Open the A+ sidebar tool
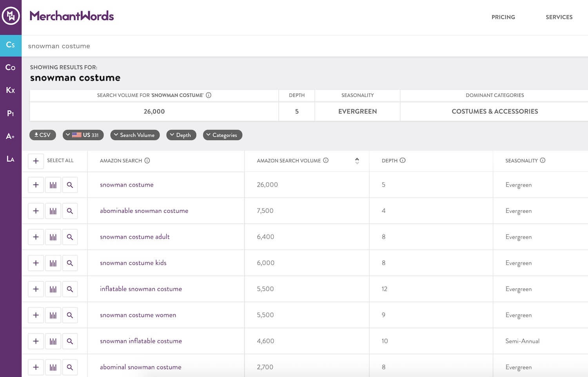Image resolution: width=588 pixels, height=377 pixels. click(11, 136)
